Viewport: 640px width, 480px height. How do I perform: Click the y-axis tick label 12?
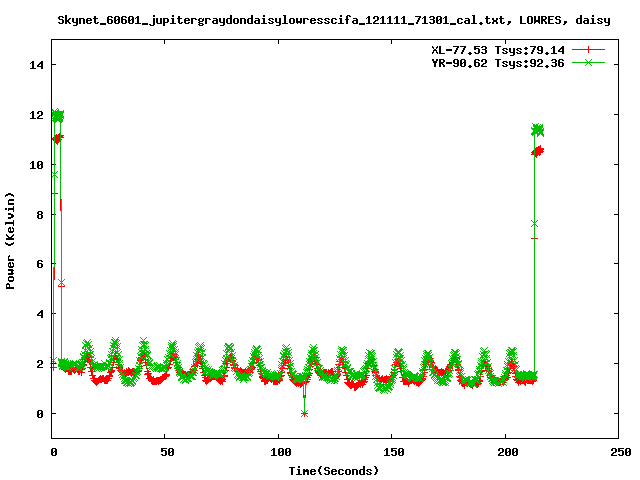tap(36, 115)
